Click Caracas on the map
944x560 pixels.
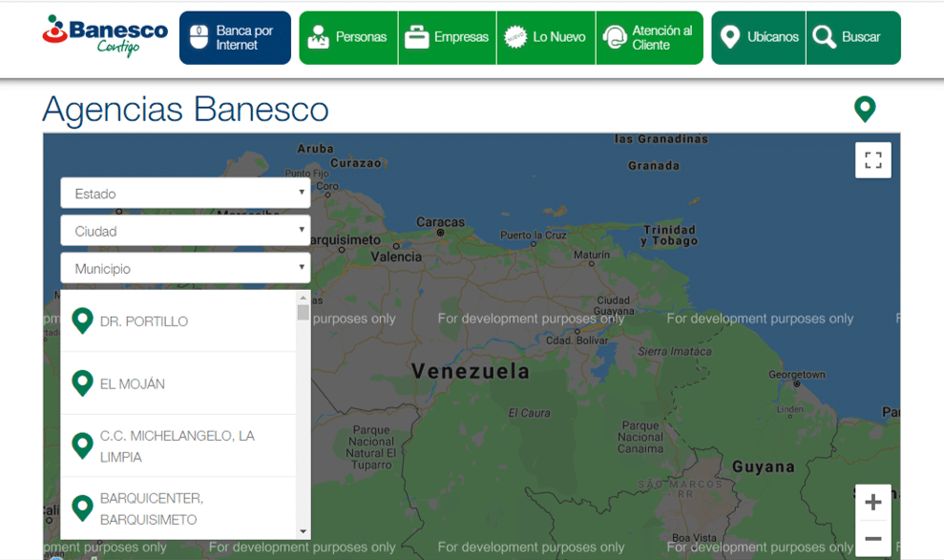440,222
